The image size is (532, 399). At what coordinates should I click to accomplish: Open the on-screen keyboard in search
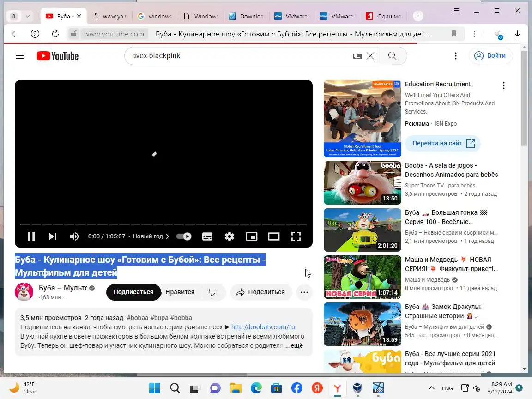coord(357,56)
